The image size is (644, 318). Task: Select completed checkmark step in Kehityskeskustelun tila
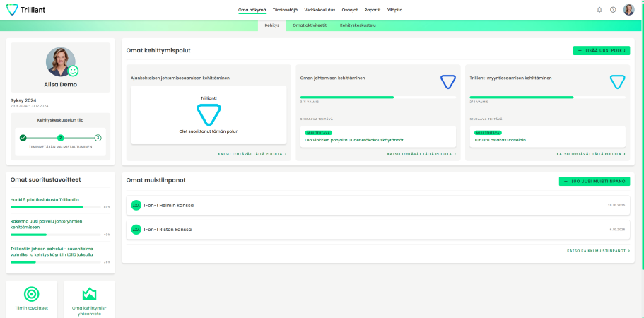click(23, 138)
